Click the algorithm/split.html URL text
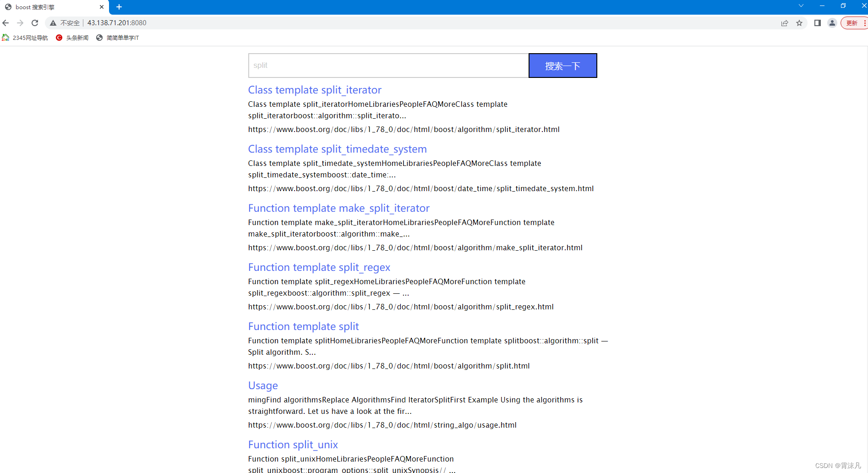Screen dimensions: 868x473 click(389, 366)
